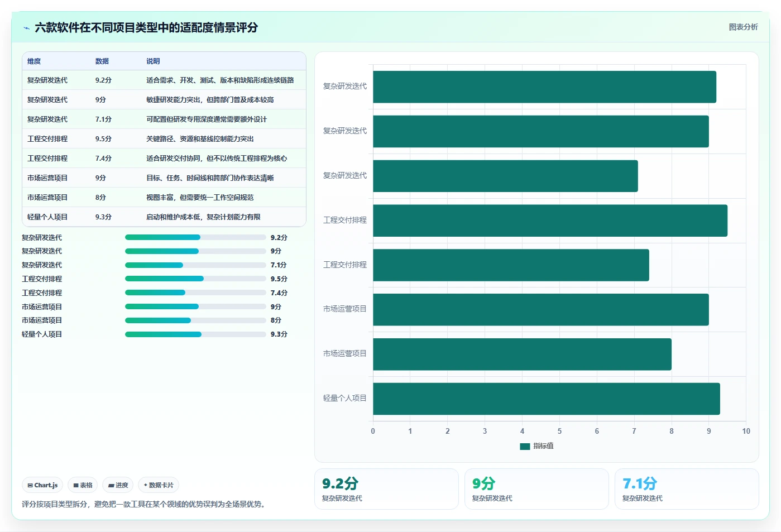781x532 pixels.
Task: Click the chart bar ending at 9.5
Action: click(550, 221)
